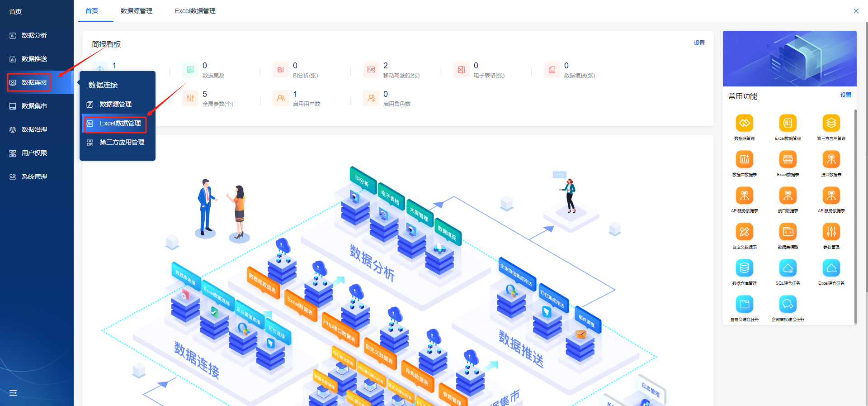The image size is (868, 406).
Task: Click the 数据连接 title in the flyout menu
Action: pyautogui.click(x=103, y=85)
